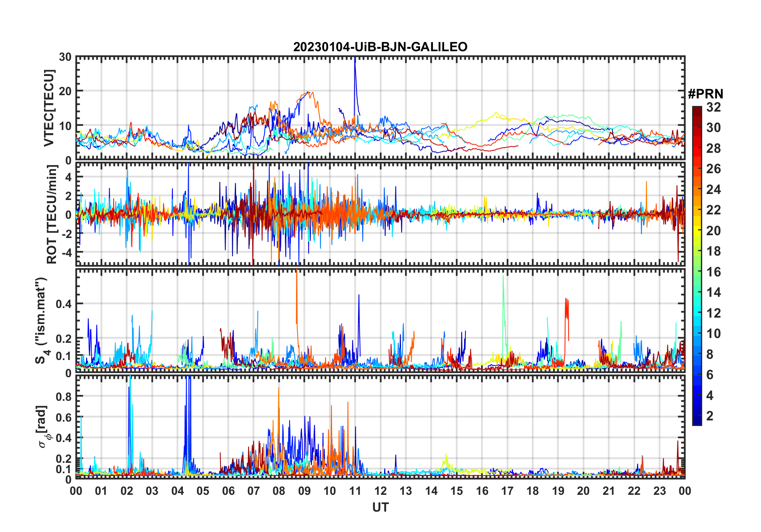The width and height of the screenshot is (761, 532).
Task: Click the VTEC[TECU] y-axis label
Action: 49,108
